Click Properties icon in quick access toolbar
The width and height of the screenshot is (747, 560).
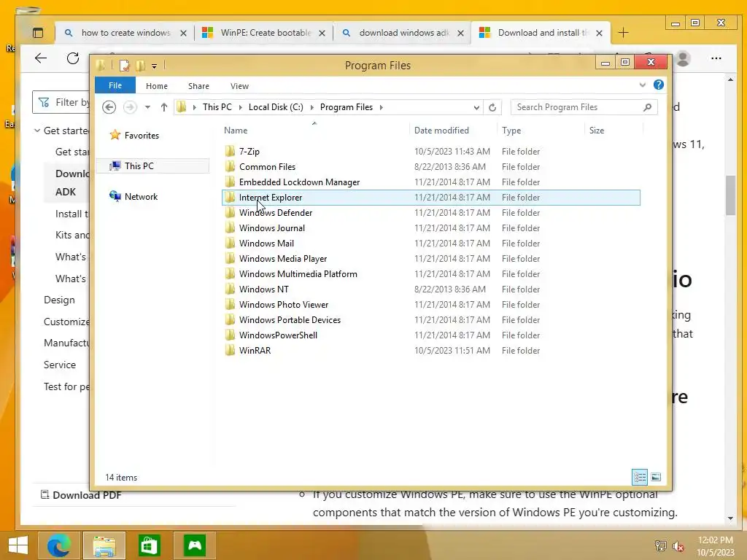(124, 65)
